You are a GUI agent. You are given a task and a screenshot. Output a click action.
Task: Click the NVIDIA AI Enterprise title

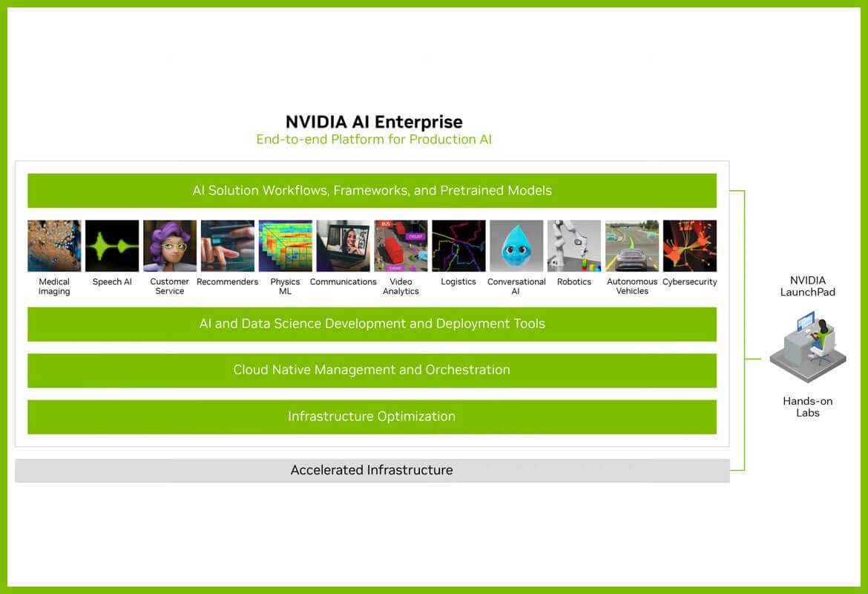coord(374,122)
